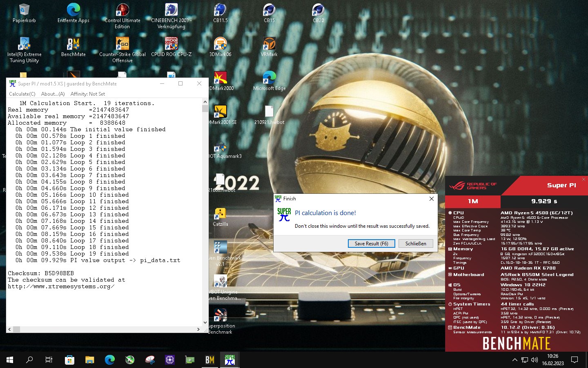Click the PI value output line
Screen dimensions: 588x368
tap(98, 260)
